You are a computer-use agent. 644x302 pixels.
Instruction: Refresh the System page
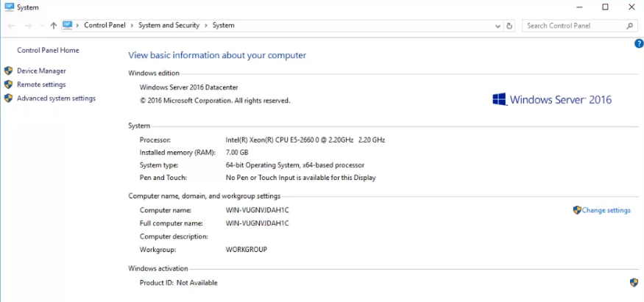point(509,26)
